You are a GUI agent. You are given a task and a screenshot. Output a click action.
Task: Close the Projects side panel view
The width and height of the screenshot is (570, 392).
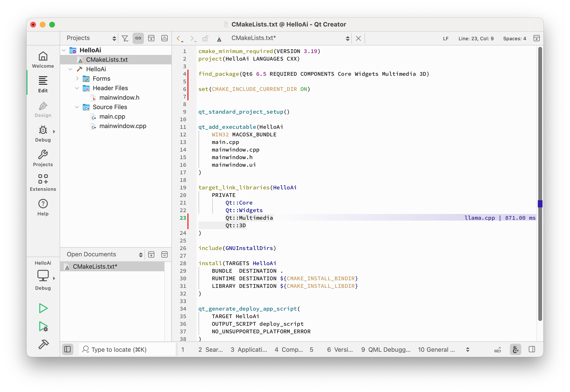tap(164, 38)
